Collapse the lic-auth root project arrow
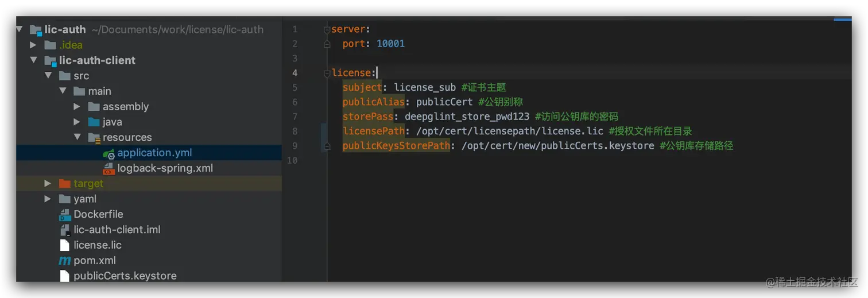Screen dimensions: 868x298 click(20, 29)
